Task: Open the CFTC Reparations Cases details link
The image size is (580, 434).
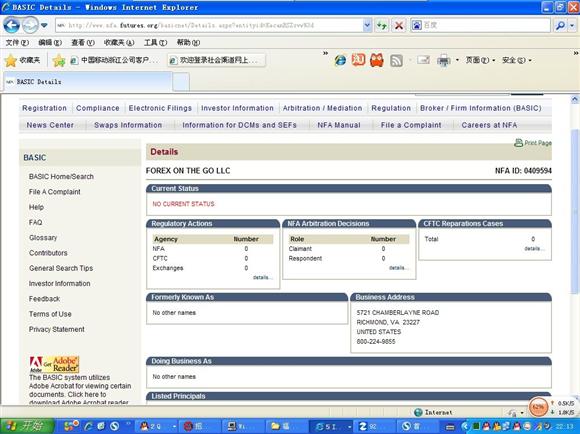Action: 534,248
